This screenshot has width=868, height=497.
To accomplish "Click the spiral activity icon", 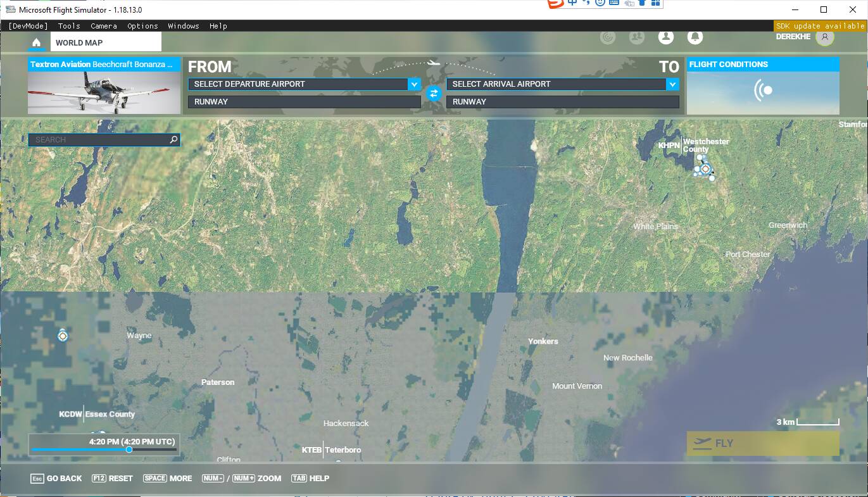I will pos(607,37).
